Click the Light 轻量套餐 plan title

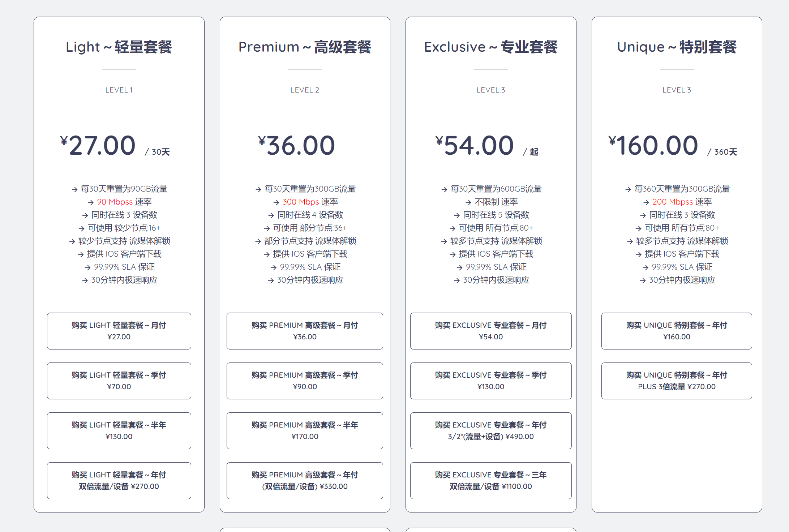119,47
